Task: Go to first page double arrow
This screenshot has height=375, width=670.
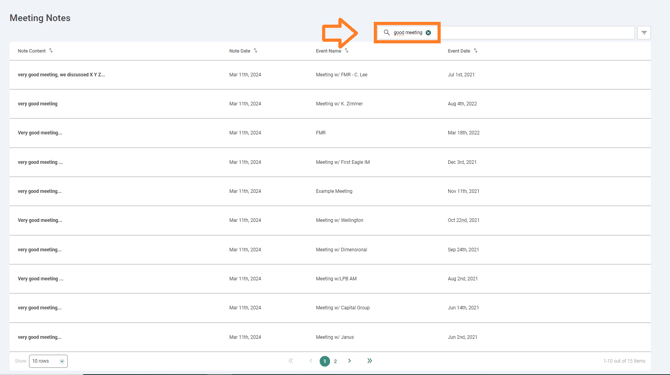Action: (x=291, y=361)
